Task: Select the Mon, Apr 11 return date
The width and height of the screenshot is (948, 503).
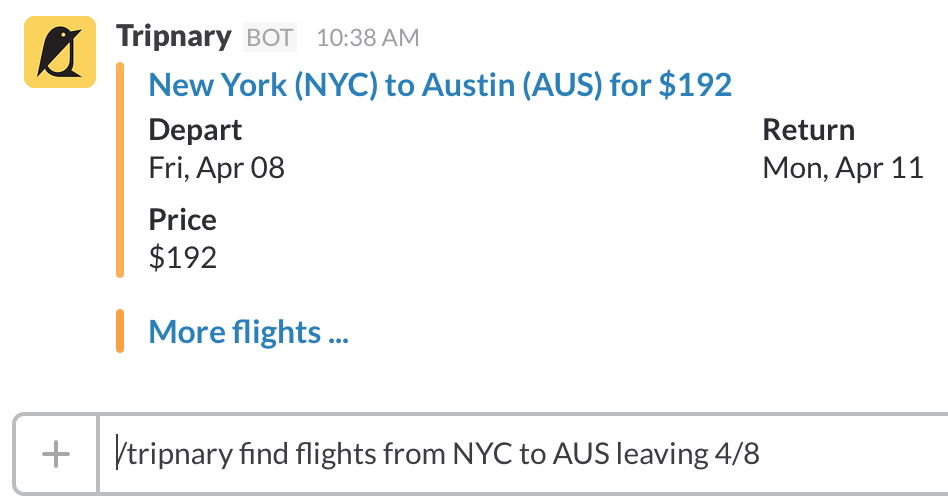Action: [x=842, y=167]
